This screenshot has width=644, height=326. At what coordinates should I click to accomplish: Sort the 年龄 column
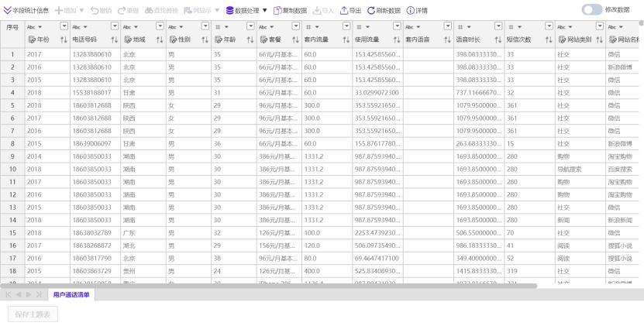[250, 39]
